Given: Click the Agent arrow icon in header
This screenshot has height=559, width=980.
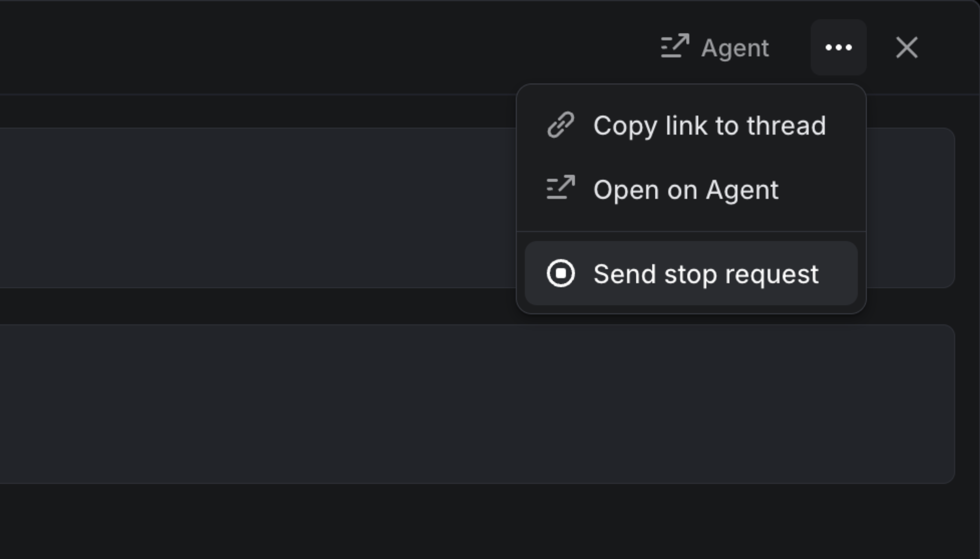Looking at the screenshot, I should [675, 46].
